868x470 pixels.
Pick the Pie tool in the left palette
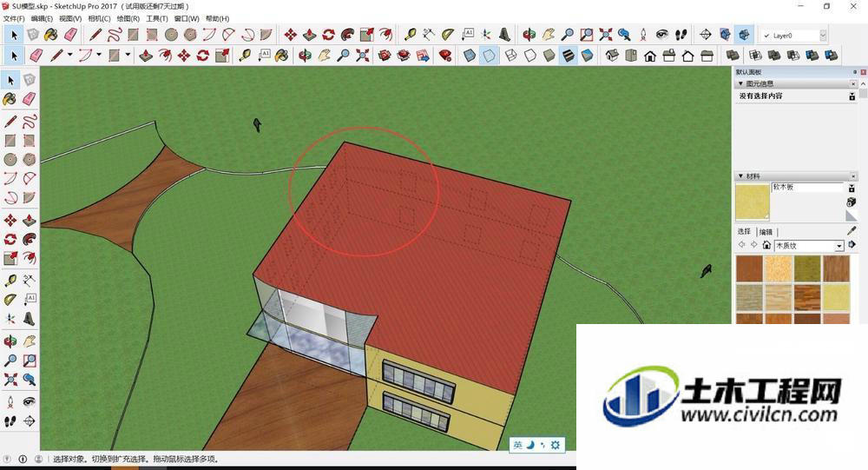pyautogui.click(x=30, y=196)
